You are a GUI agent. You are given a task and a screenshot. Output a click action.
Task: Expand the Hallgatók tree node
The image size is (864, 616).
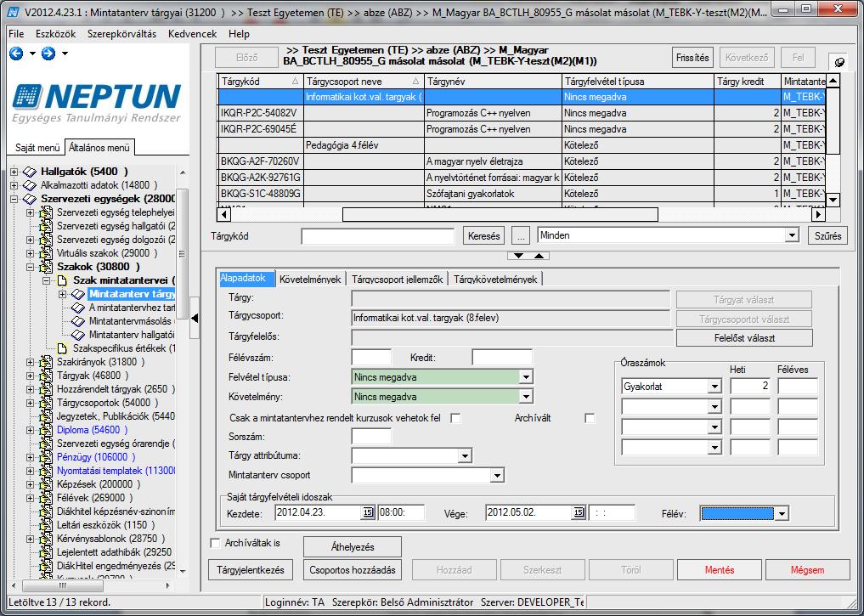point(14,172)
